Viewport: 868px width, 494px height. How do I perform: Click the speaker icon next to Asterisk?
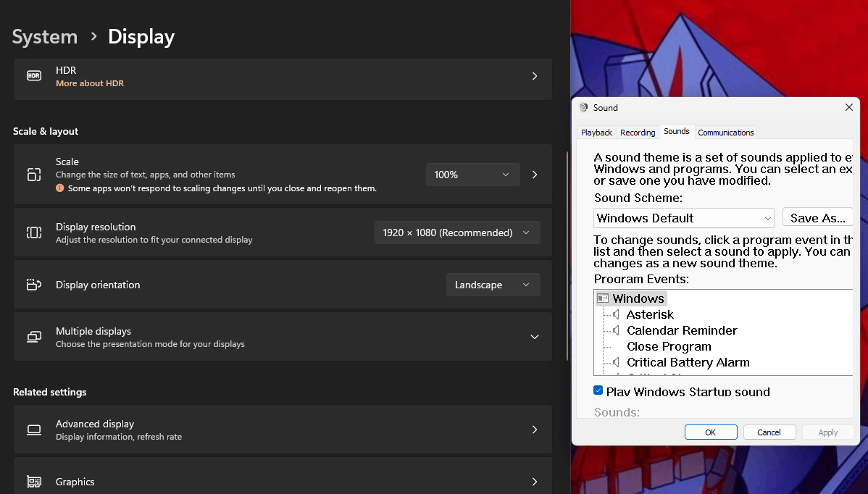coord(616,314)
